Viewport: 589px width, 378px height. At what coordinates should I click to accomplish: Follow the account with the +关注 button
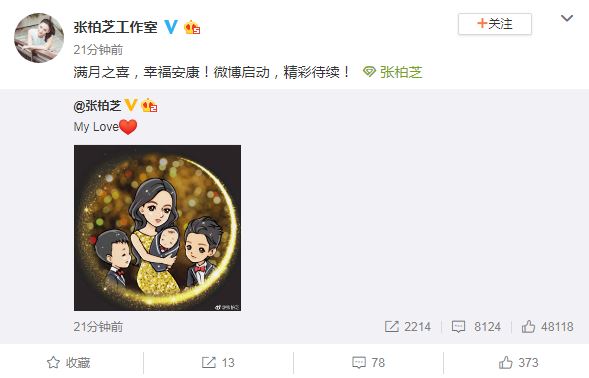click(495, 24)
